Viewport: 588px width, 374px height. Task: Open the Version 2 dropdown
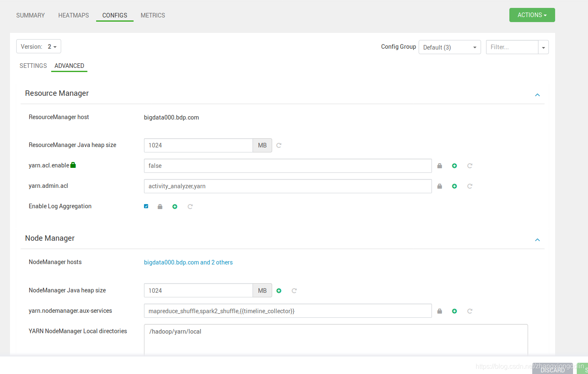39,46
